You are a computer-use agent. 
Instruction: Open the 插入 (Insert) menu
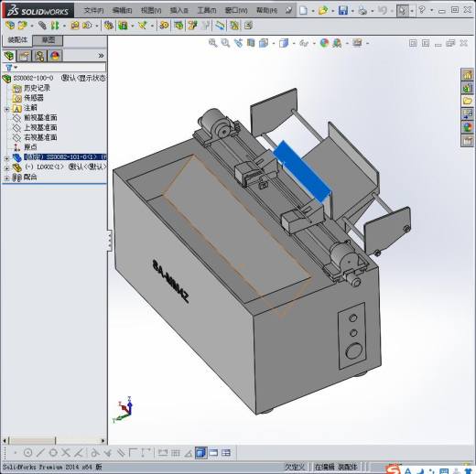pos(178,11)
